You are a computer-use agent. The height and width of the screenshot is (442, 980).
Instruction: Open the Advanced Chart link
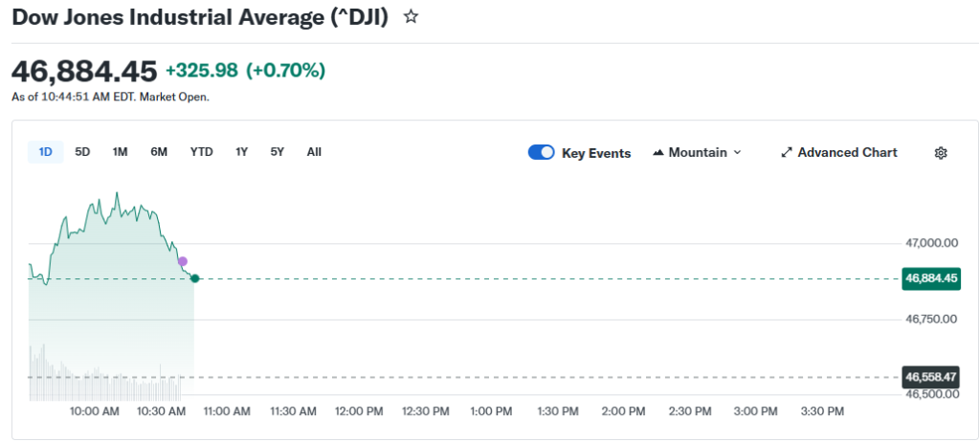click(x=847, y=153)
